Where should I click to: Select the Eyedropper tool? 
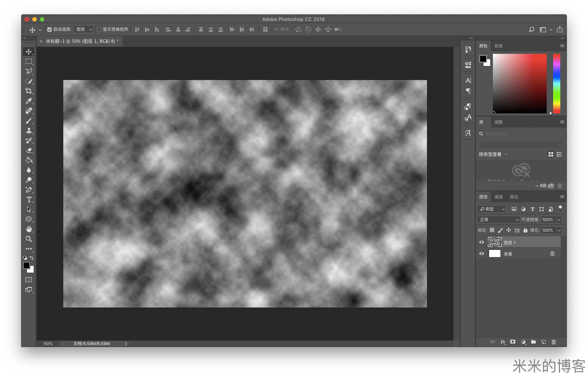click(x=29, y=101)
